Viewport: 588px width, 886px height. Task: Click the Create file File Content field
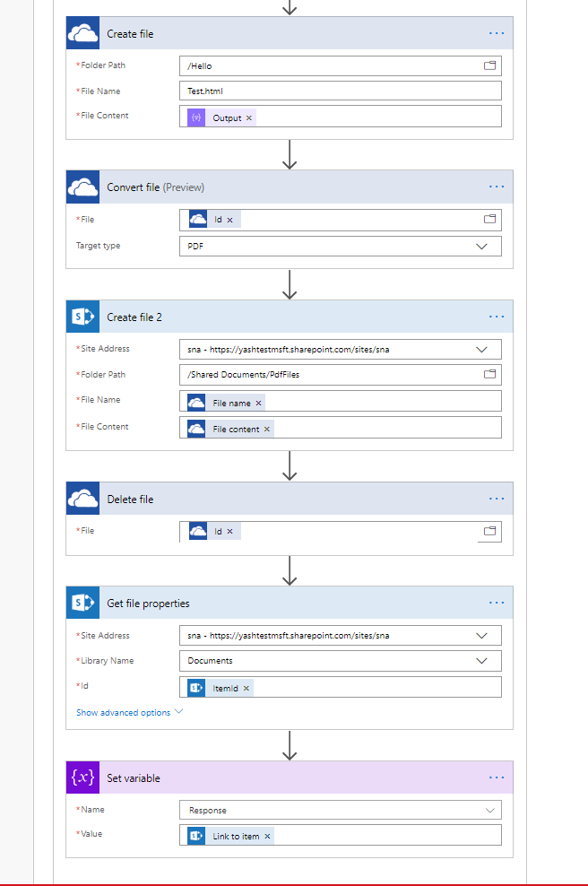[341, 117]
